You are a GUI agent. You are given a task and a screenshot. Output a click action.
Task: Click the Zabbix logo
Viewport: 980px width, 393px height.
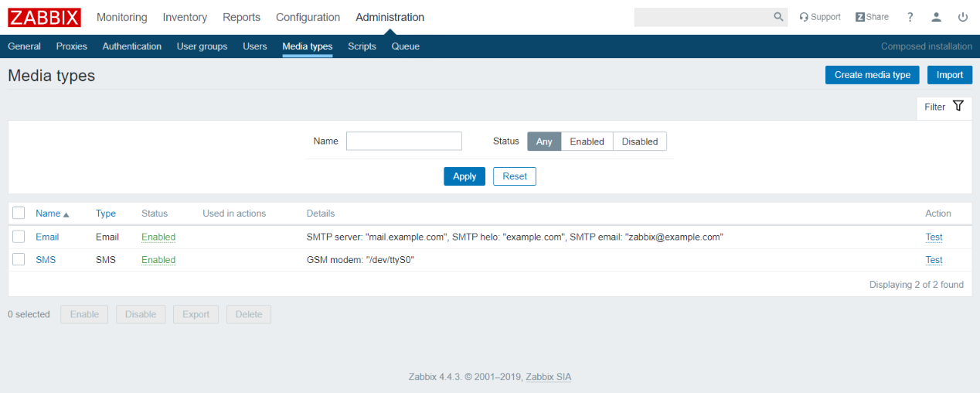44,17
